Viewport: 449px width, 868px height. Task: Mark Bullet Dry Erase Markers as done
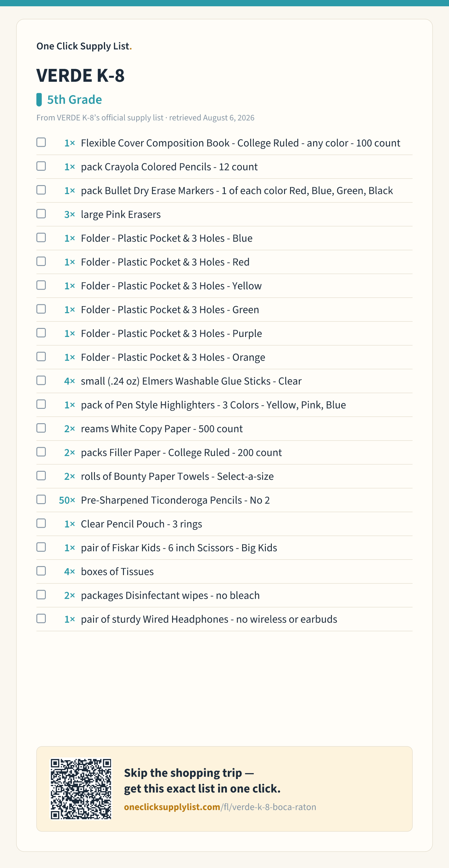pyautogui.click(x=41, y=190)
